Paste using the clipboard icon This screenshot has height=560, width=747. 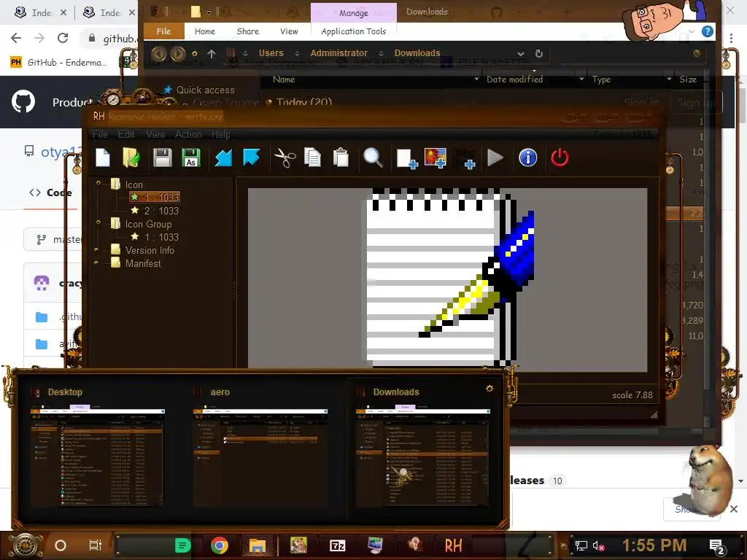(341, 157)
